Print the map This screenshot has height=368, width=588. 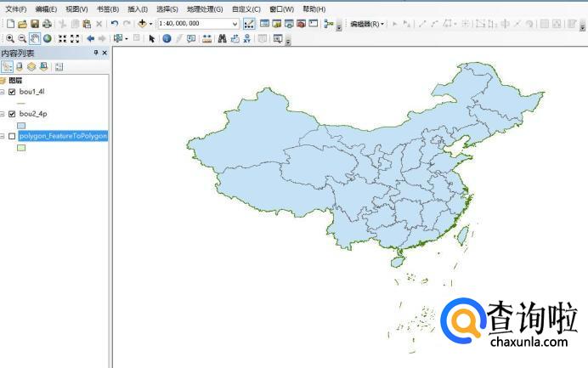click(x=47, y=24)
